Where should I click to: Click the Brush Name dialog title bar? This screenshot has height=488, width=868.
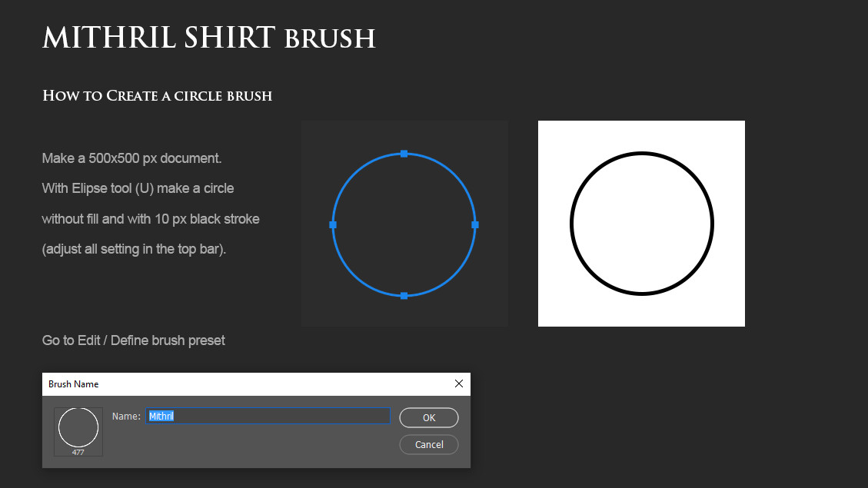pos(231,383)
